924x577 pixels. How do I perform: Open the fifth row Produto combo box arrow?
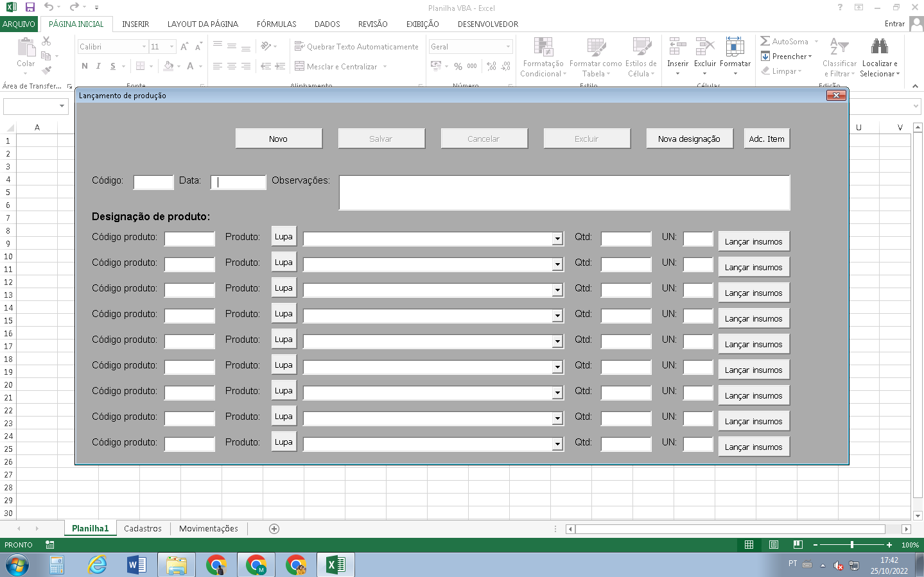557,341
